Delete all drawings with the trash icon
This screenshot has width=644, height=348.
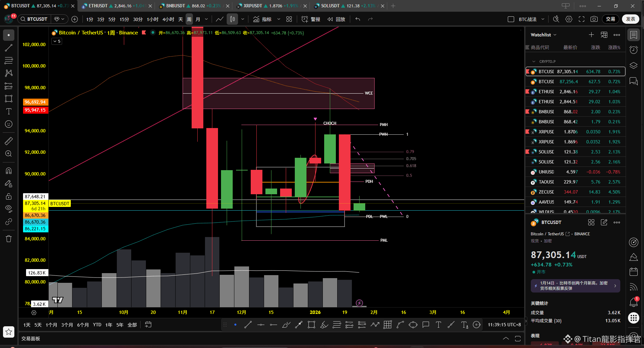pos(9,239)
